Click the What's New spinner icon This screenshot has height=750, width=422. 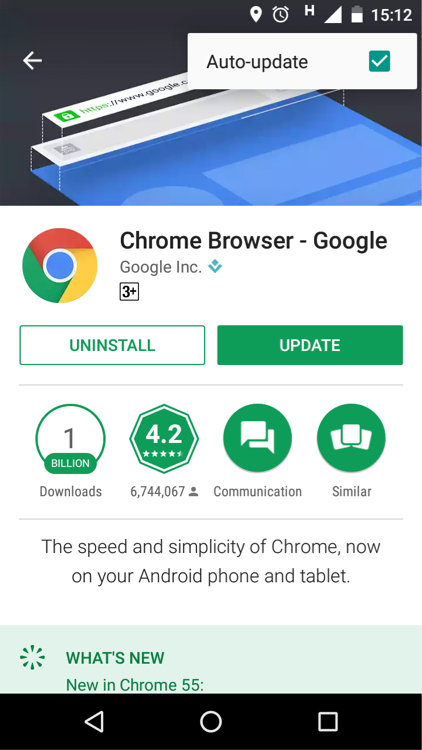coord(33,658)
